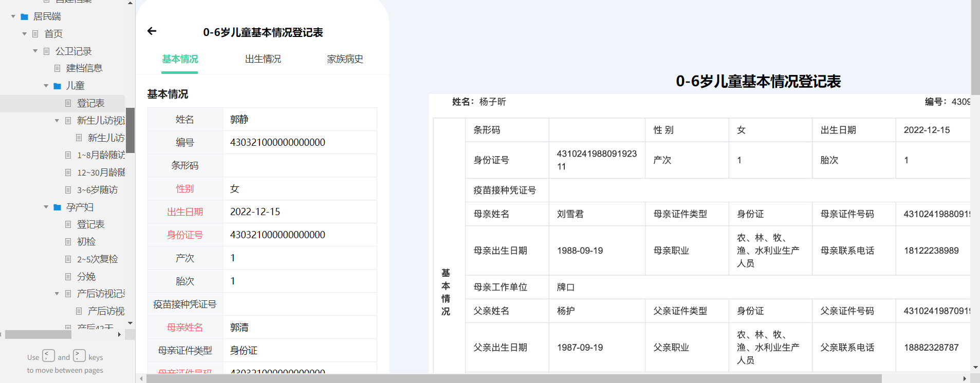Collapse the 儿童 folder node

pos(46,86)
